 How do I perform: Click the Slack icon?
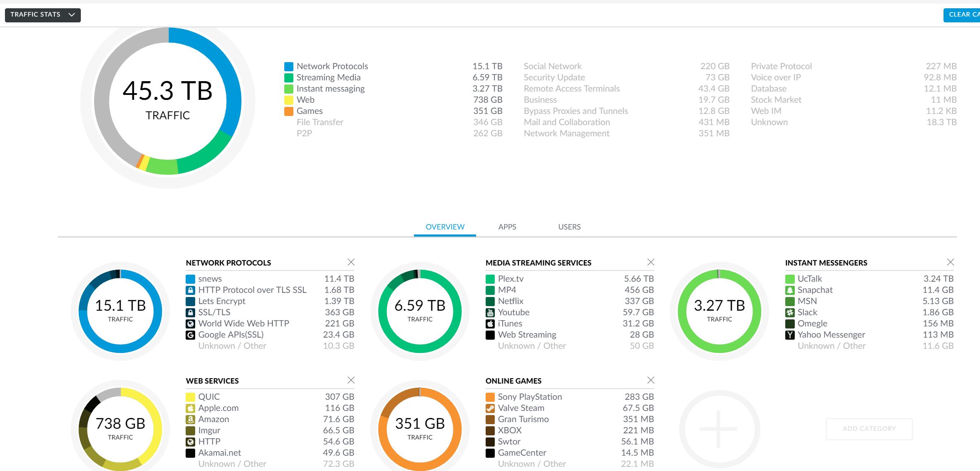[x=790, y=312]
